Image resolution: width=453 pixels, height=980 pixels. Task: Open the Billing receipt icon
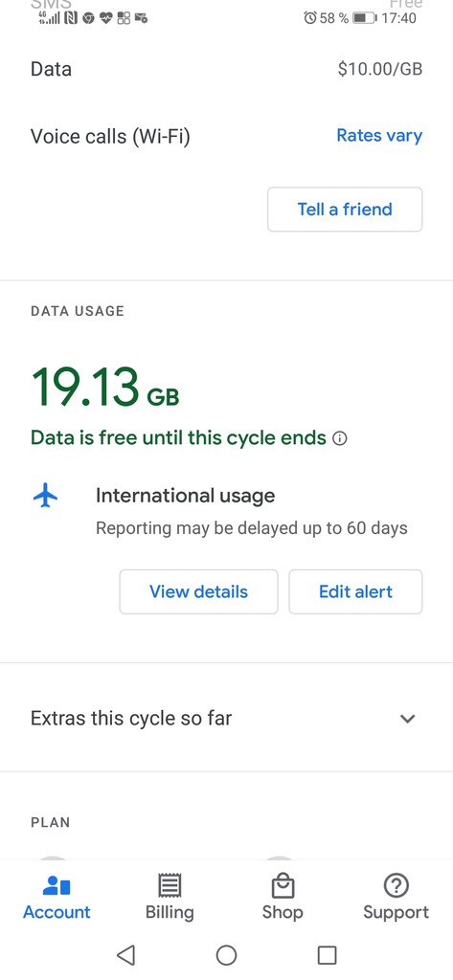(x=170, y=886)
